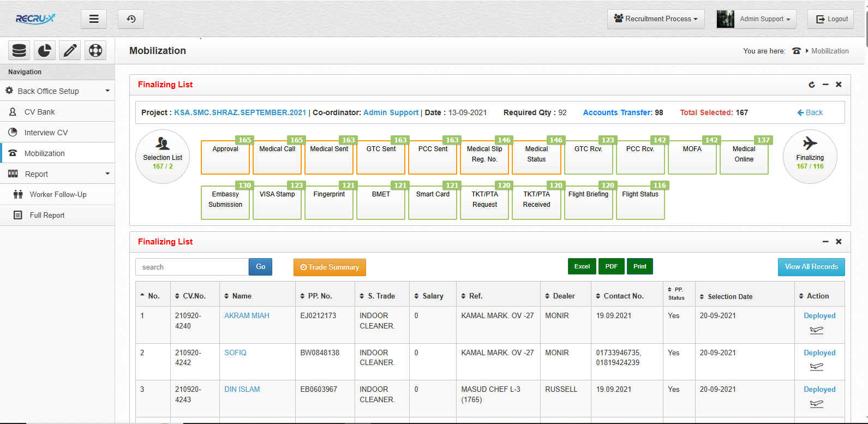Image resolution: width=868 pixels, height=424 pixels.
Task: Open the Recruitment Process dropdown
Action: pos(656,19)
